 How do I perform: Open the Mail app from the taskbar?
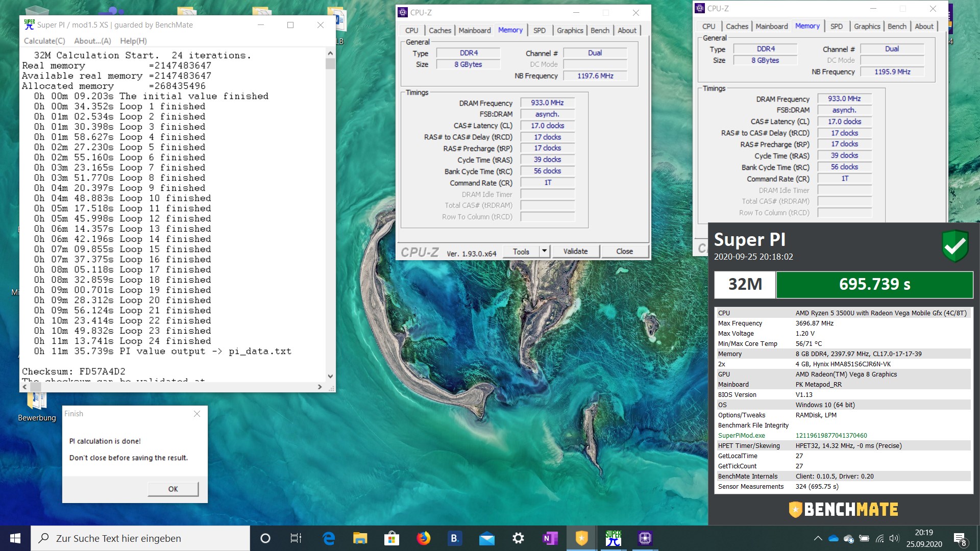[486, 538]
